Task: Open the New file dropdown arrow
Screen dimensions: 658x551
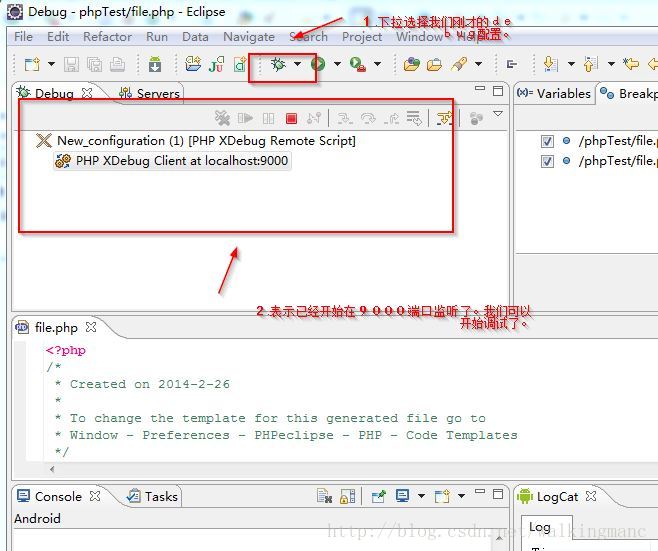Action: tap(51, 64)
